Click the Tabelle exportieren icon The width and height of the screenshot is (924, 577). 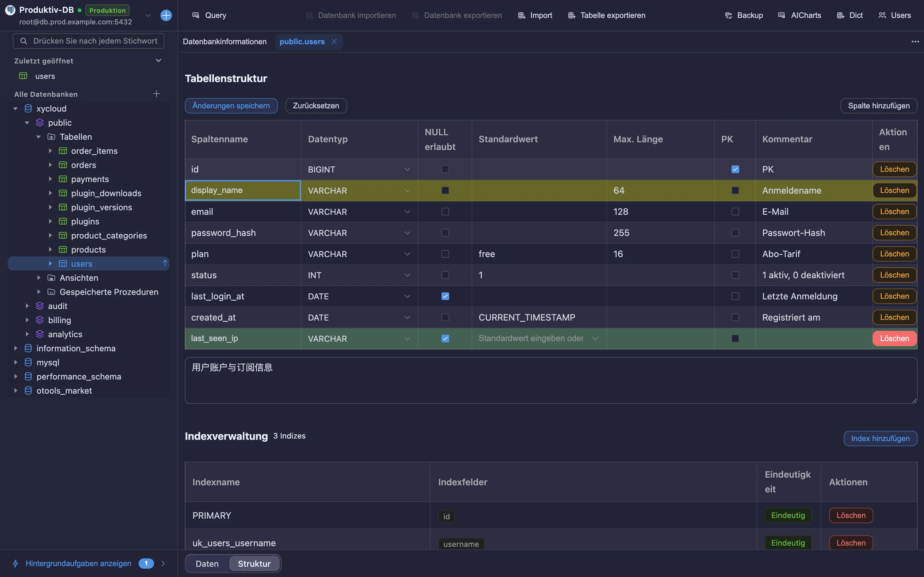tap(572, 15)
